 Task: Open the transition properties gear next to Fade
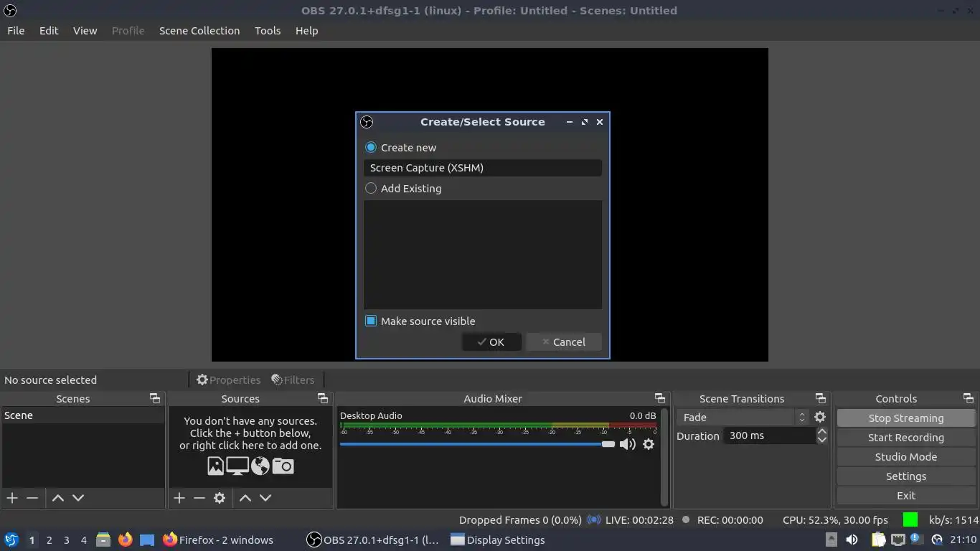point(820,417)
